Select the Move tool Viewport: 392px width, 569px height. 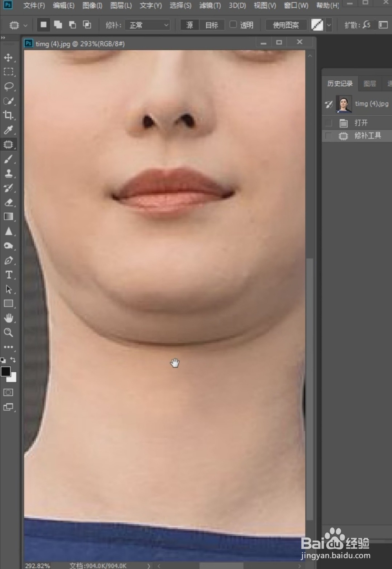coord(8,58)
